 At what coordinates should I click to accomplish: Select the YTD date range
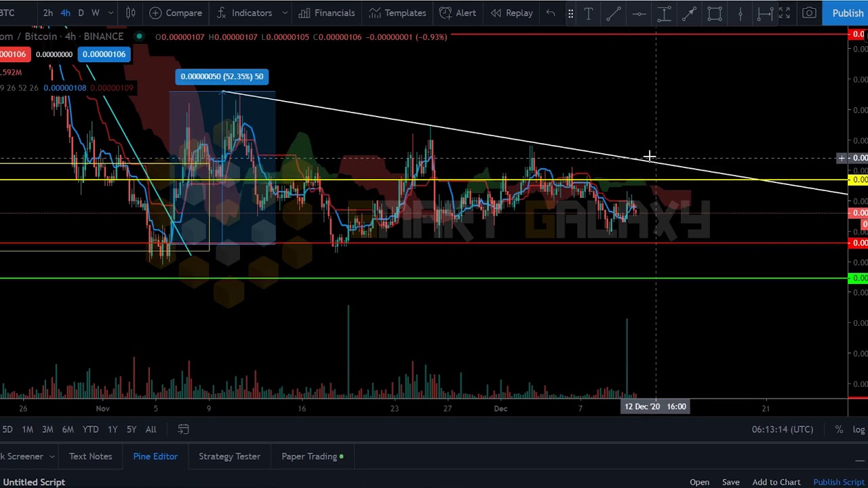tap(90, 429)
